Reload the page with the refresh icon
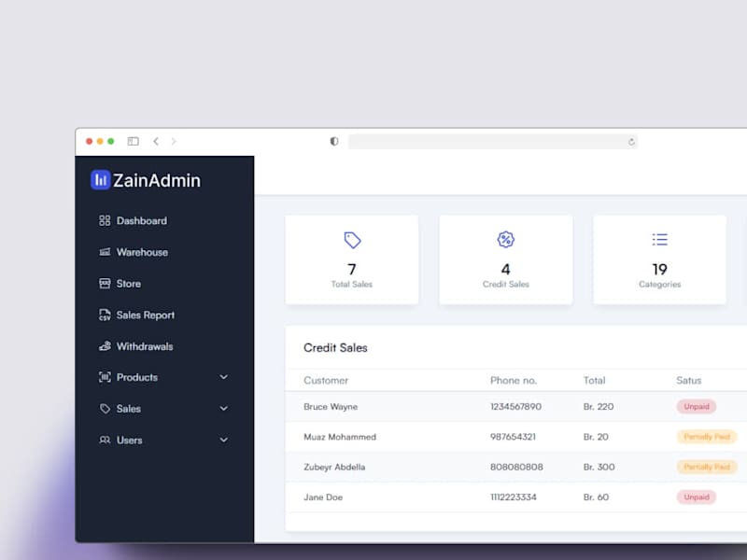Screen dimensions: 747x560 631,142
